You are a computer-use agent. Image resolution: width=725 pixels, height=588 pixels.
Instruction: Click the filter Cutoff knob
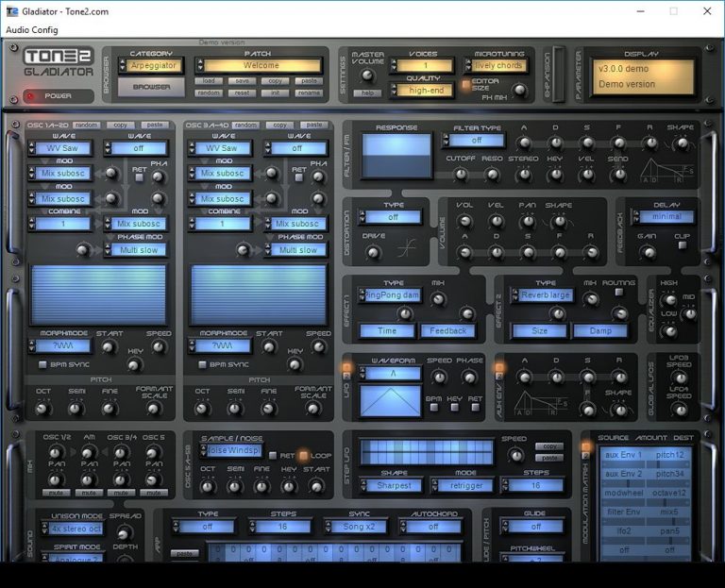coord(460,175)
